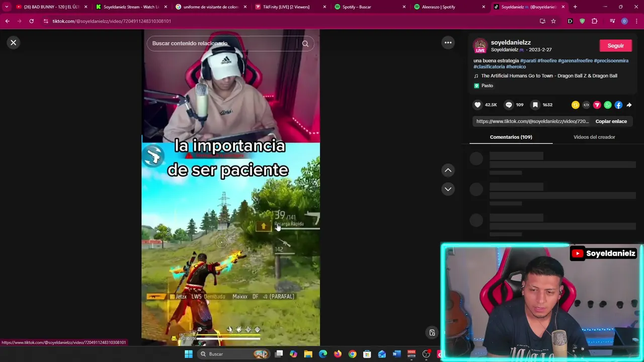Like the video with the heart icon

click(x=477, y=105)
